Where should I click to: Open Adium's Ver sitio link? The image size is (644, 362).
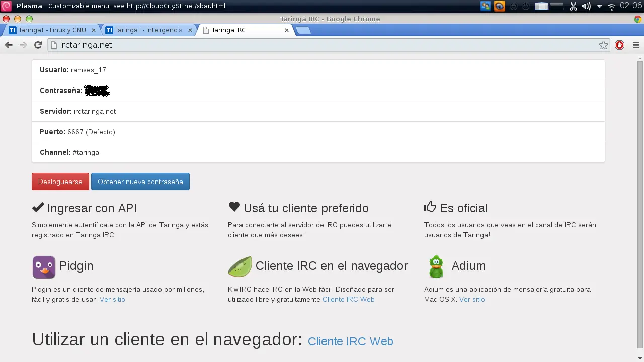[x=472, y=299]
